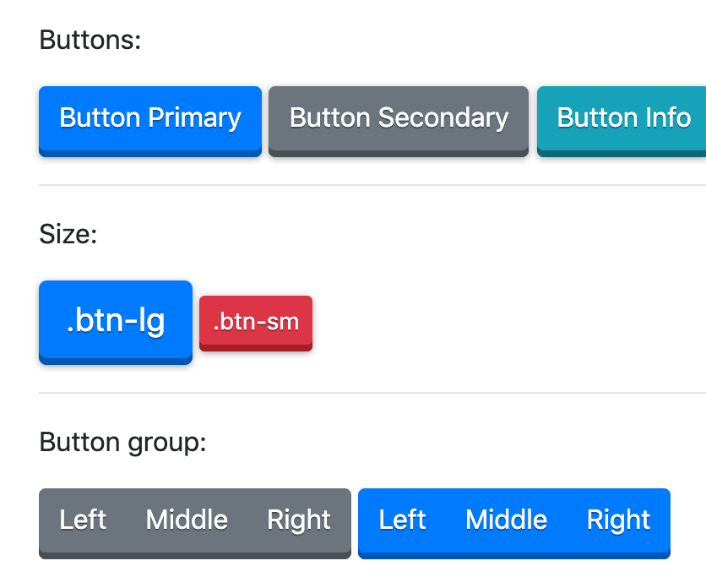Choose Left in the blue button group
706x588 pixels.
click(402, 523)
